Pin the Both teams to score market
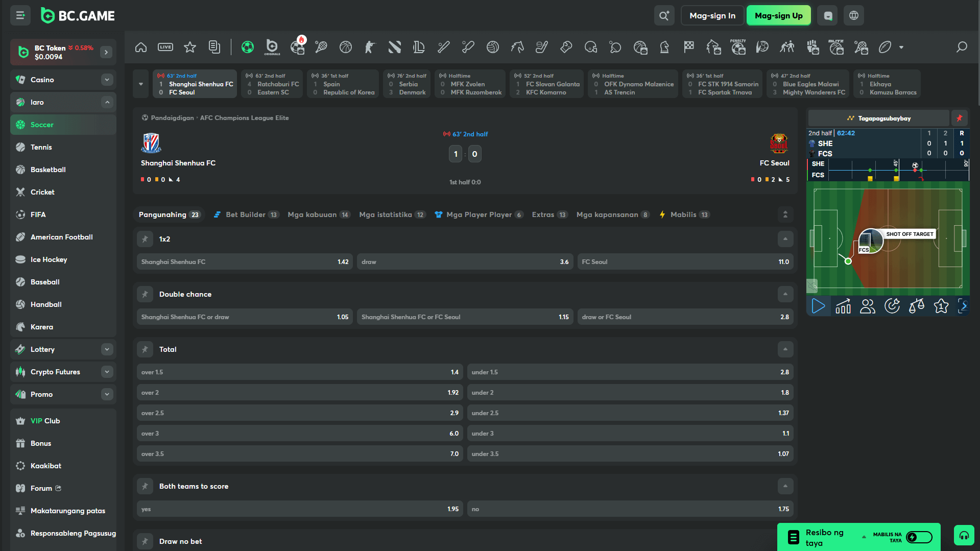The image size is (980, 551). click(x=145, y=486)
